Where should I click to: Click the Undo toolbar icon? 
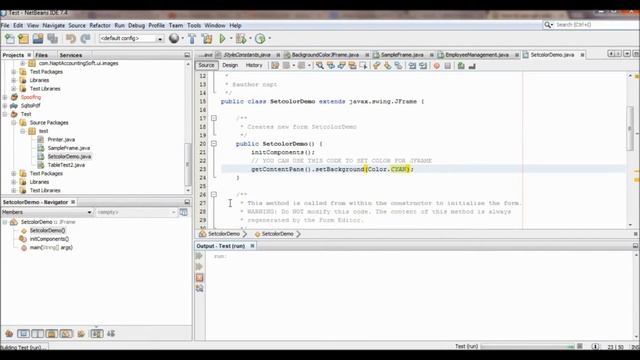point(71,39)
